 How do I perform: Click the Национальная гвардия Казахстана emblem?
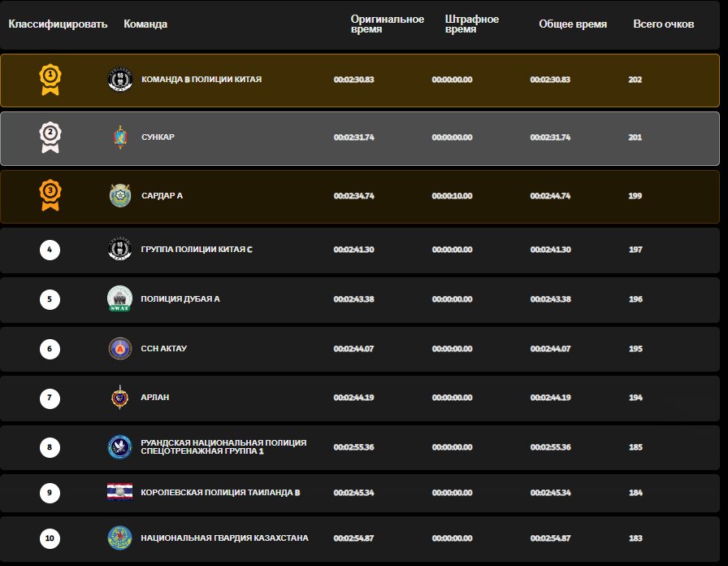click(119, 538)
